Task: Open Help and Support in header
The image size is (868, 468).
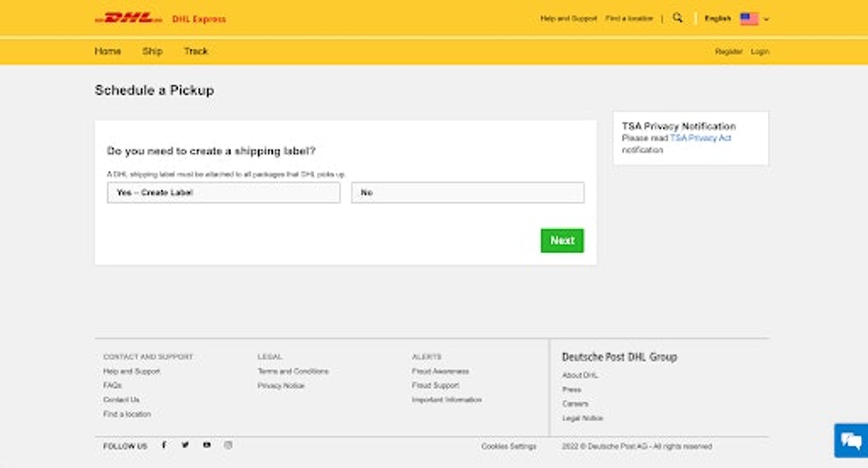Action: tap(568, 18)
